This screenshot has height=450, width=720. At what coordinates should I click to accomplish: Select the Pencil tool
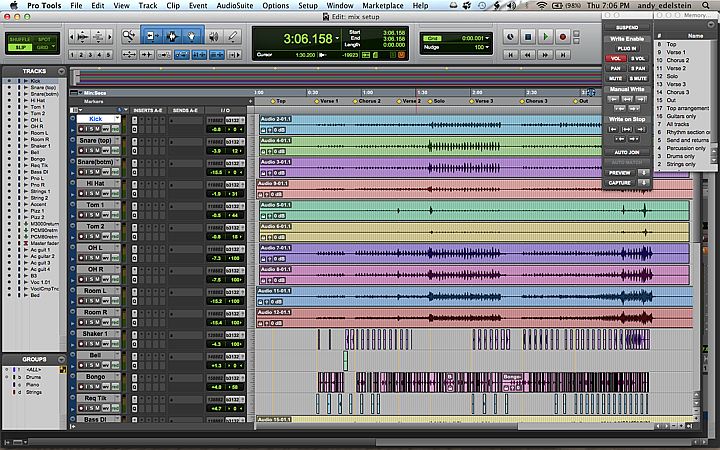click(233, 36)
